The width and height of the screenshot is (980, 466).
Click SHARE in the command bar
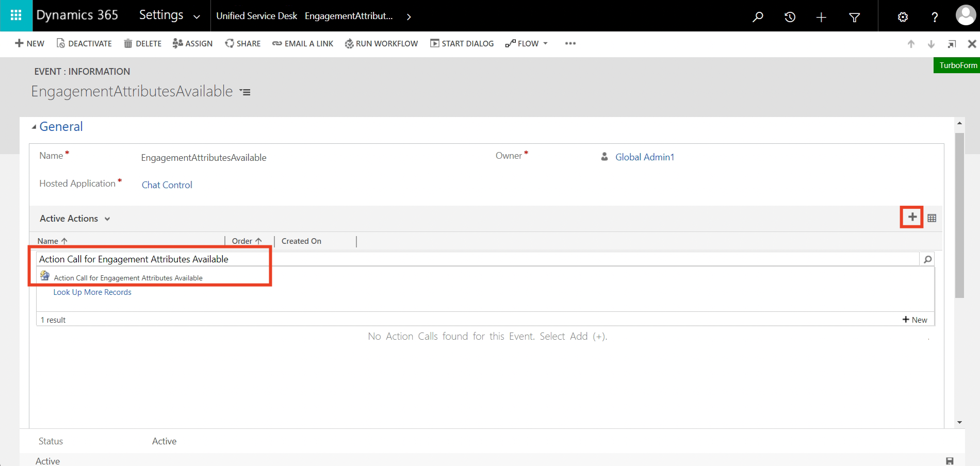pyautogui.click(x=243, y=43)
